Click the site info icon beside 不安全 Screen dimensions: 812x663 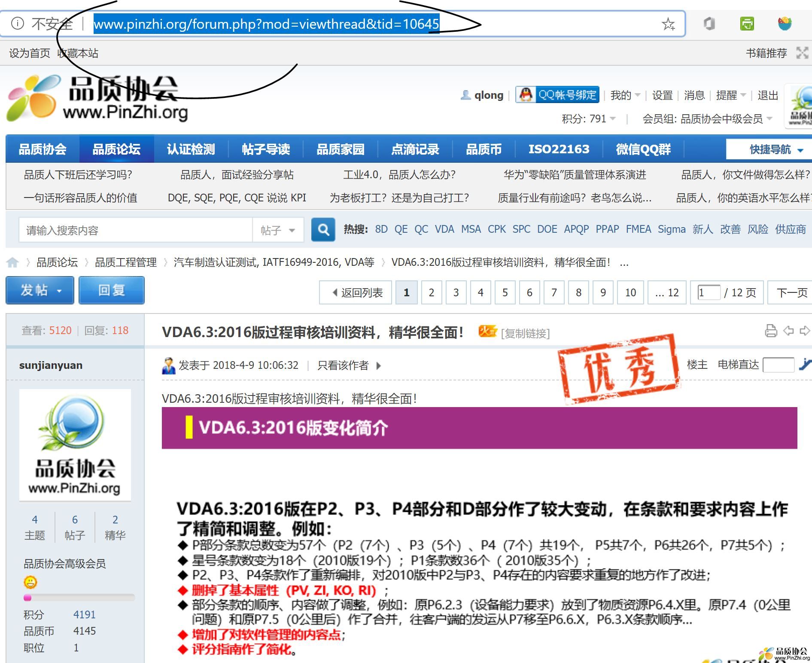tap(17, 23)
